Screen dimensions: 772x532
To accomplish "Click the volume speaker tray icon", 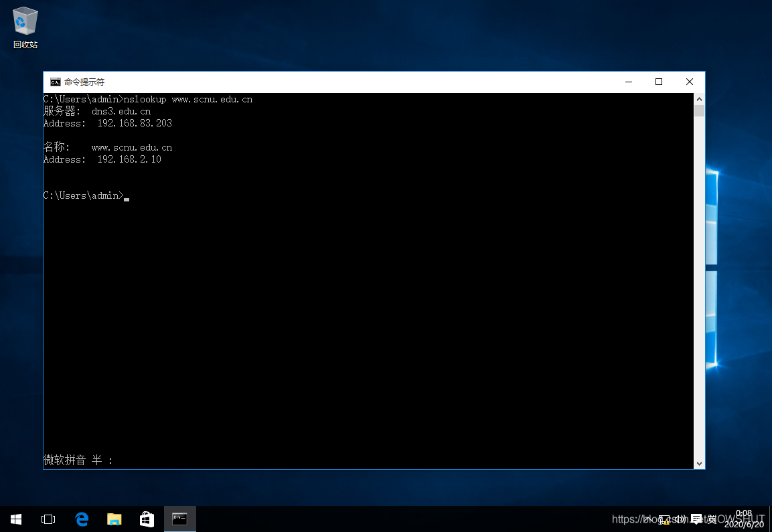I will (x=680, y=519).
